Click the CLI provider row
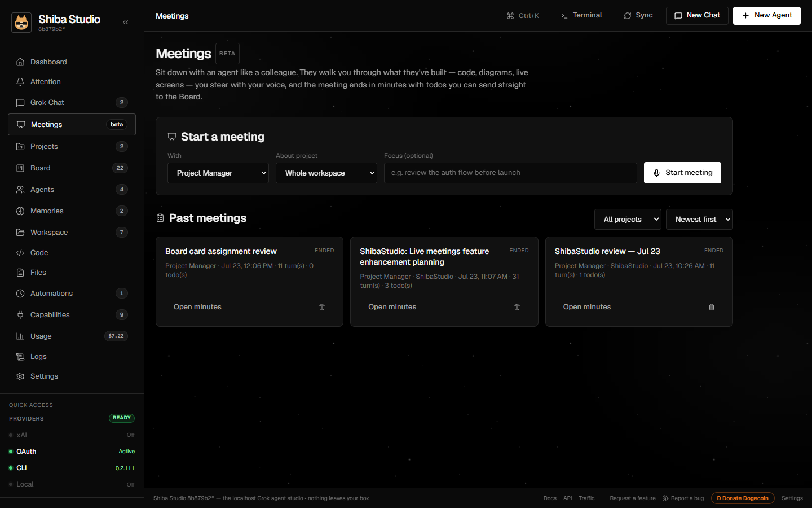Image resolution: width=812 pixels, height=508 pixels. (72, 468)
